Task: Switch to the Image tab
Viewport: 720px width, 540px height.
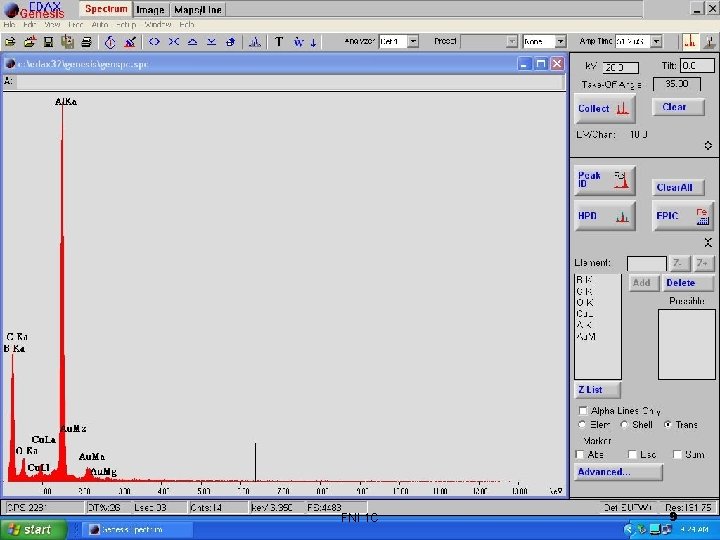Action: 151,10
